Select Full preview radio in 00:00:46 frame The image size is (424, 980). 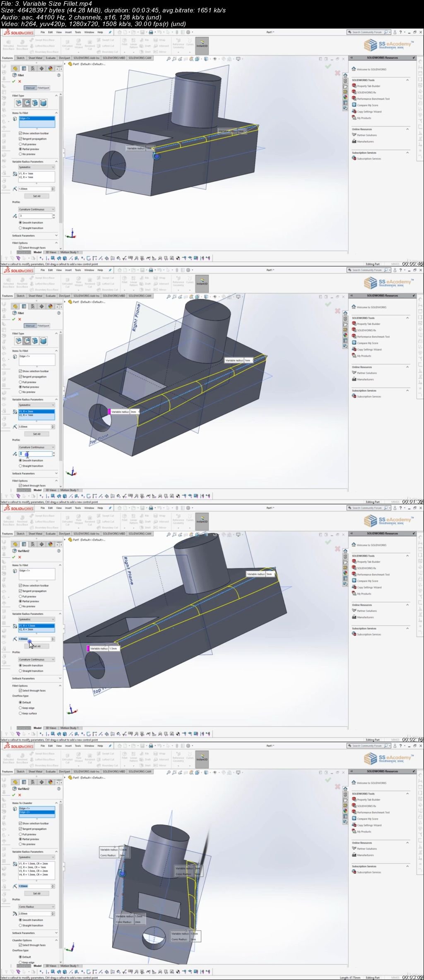[x=20, y=144]
